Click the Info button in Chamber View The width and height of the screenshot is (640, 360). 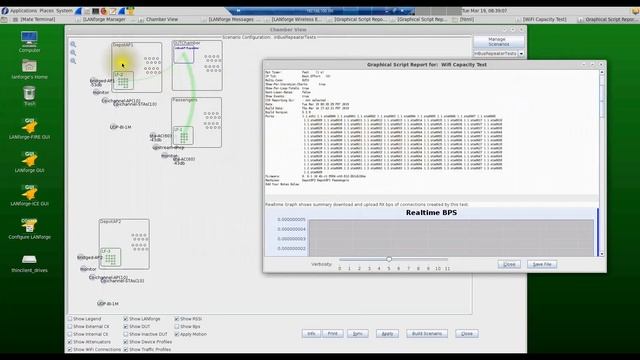coord(311,333)
